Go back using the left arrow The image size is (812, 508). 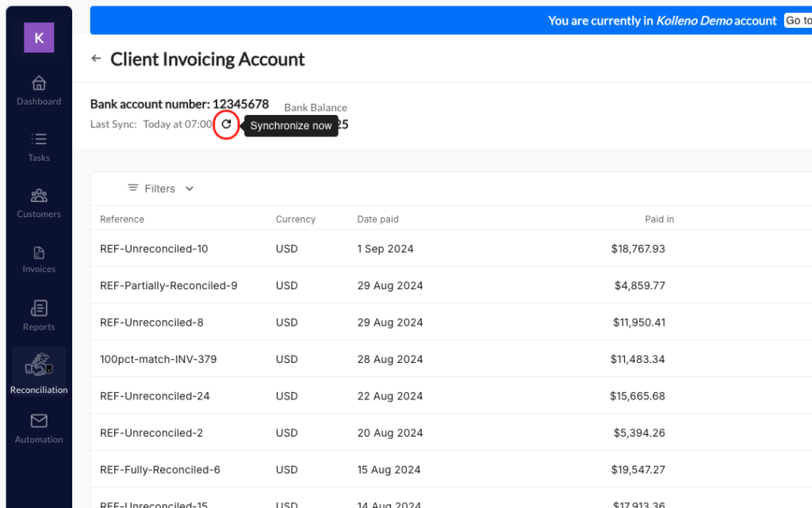coord(97,59)
